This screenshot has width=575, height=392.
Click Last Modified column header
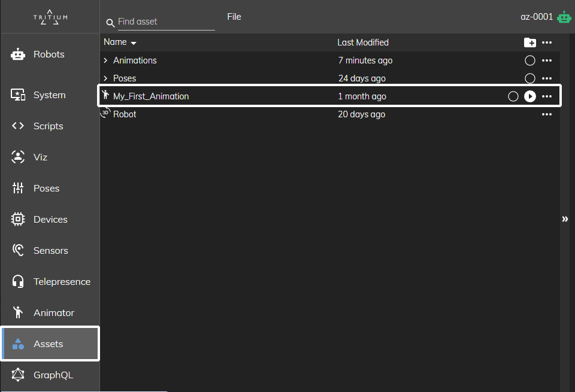(363, 42)
